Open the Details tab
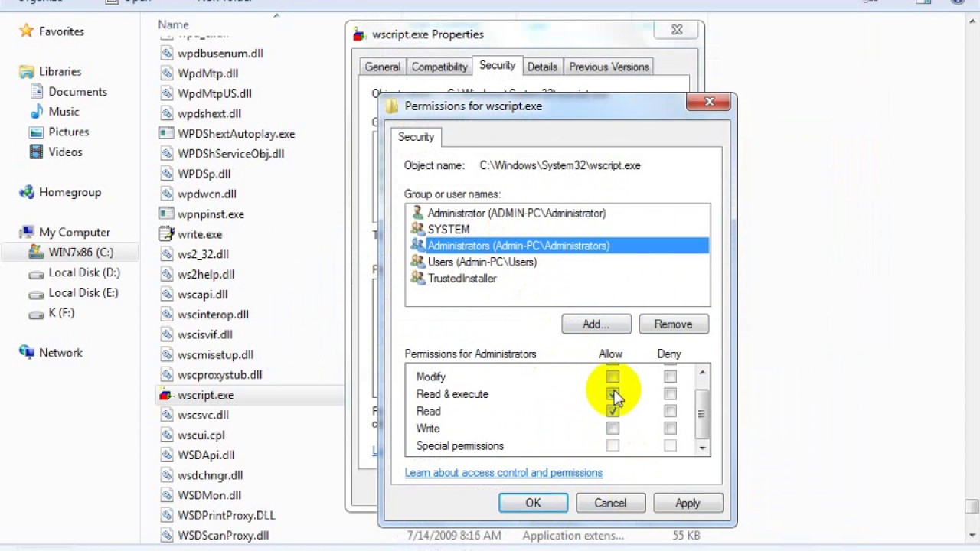 tap(542, 67)
